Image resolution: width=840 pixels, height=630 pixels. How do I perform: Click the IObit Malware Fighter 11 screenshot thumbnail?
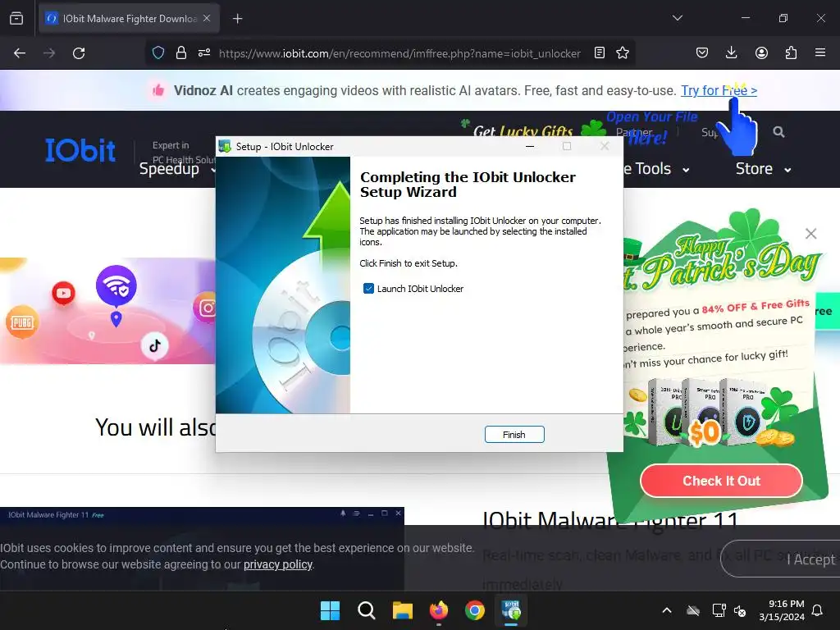[x=202, y=549]
